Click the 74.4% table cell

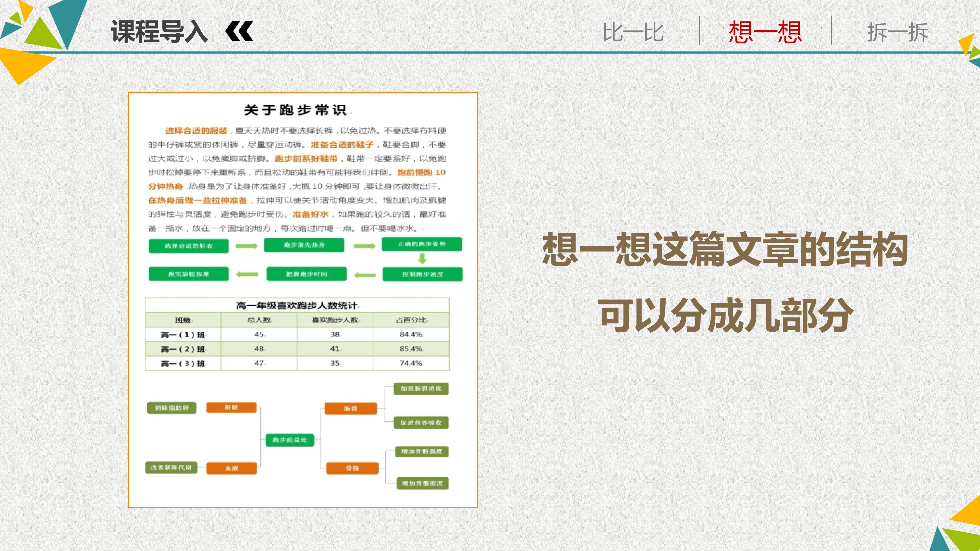tap(411, 363)
